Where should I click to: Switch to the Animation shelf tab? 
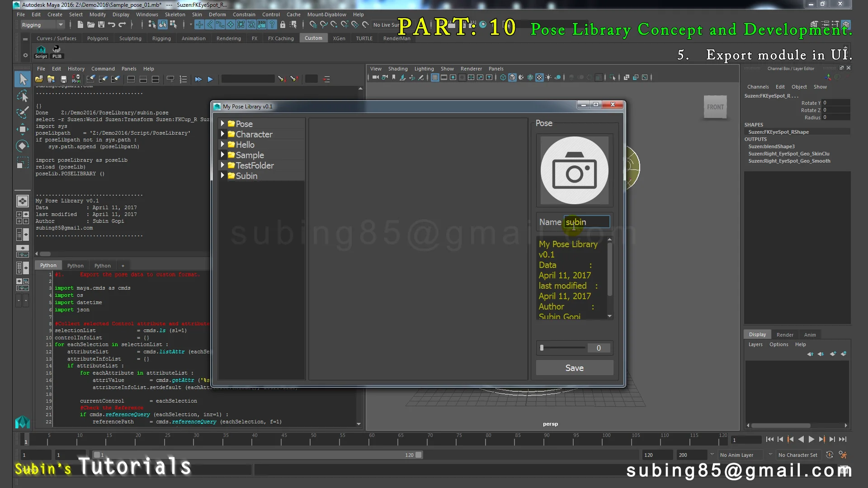[x=193, y=38]
